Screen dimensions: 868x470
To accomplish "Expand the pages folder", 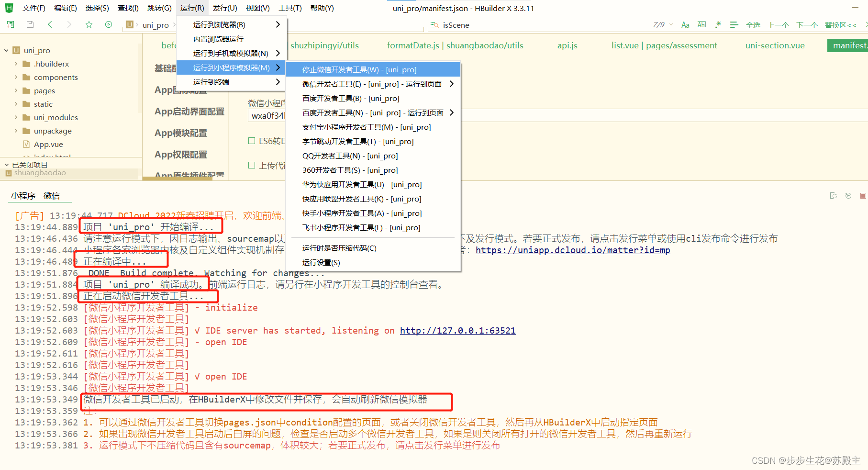I will click(x=16, y=90).
